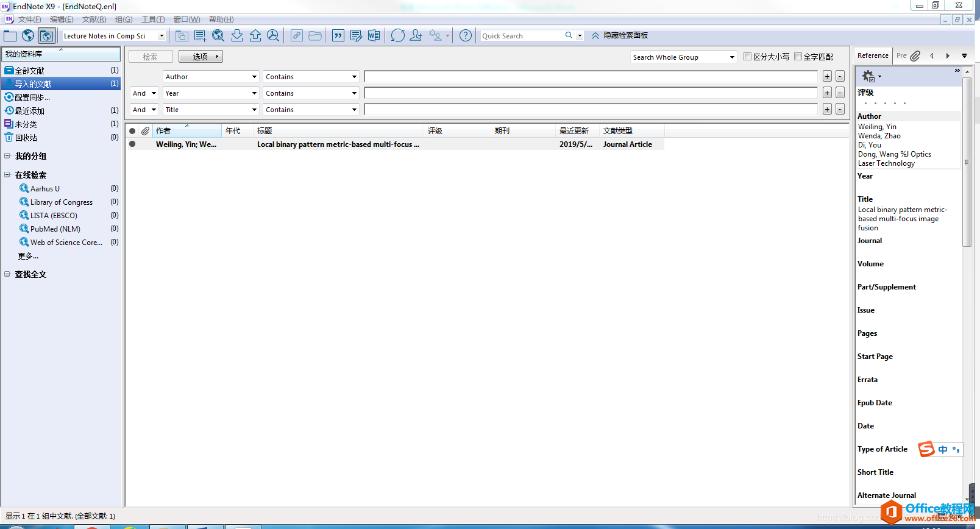
Task: Sort by the 标题 column header
Action: pos(338,131)
